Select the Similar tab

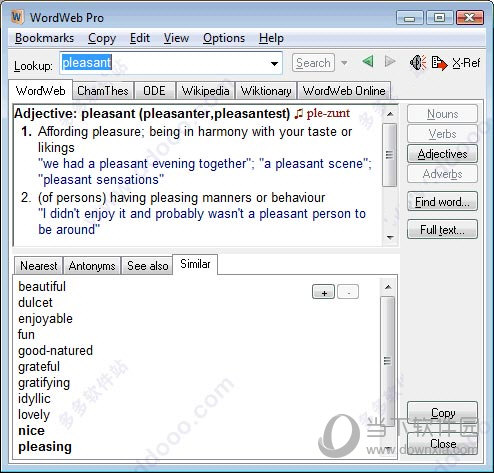click(x=195, y=264)
